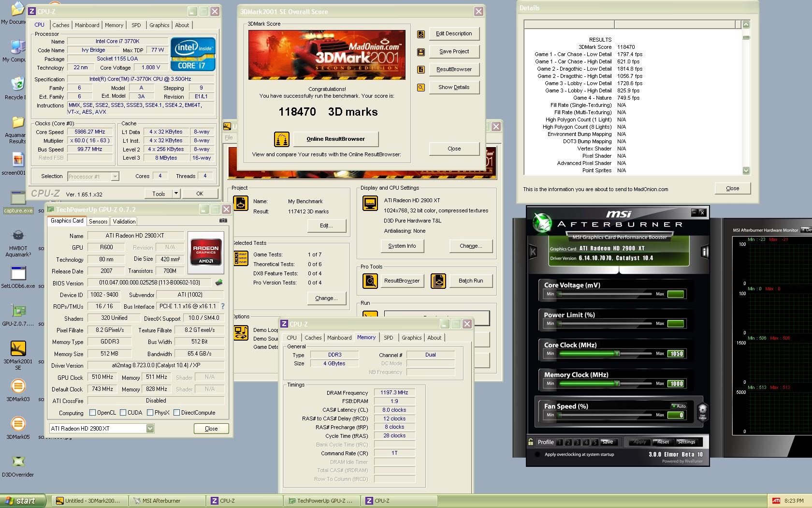The width and height of the screenshot is (812, 508).
Task: Open the Afterburner information i icon
Action: pos(705,252)
